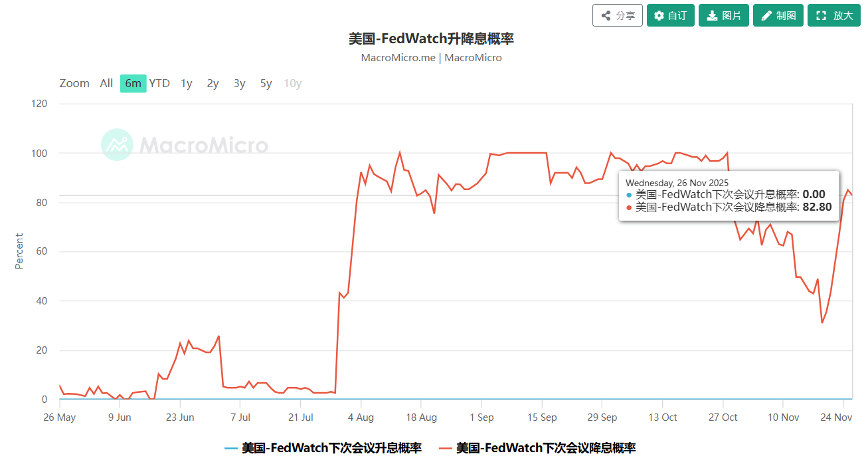Image resolution: width=868 pixels, height=462 pixels.
Task: Choose the 2y zoom range
Action: 213,83
